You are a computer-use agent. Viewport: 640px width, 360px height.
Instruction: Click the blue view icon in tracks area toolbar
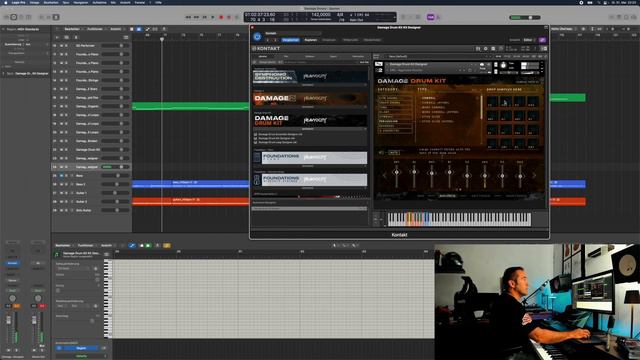(139, 29)
